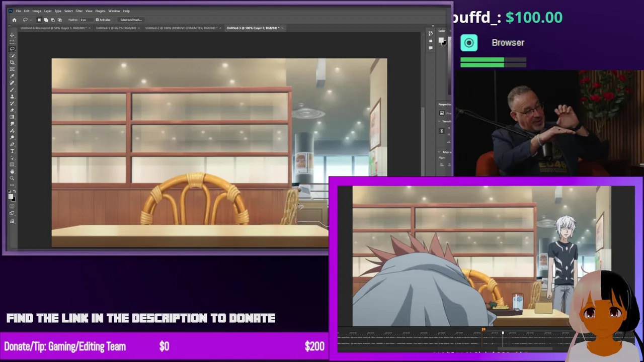Click the orange timeline marker in editor preview

[483, 330]
